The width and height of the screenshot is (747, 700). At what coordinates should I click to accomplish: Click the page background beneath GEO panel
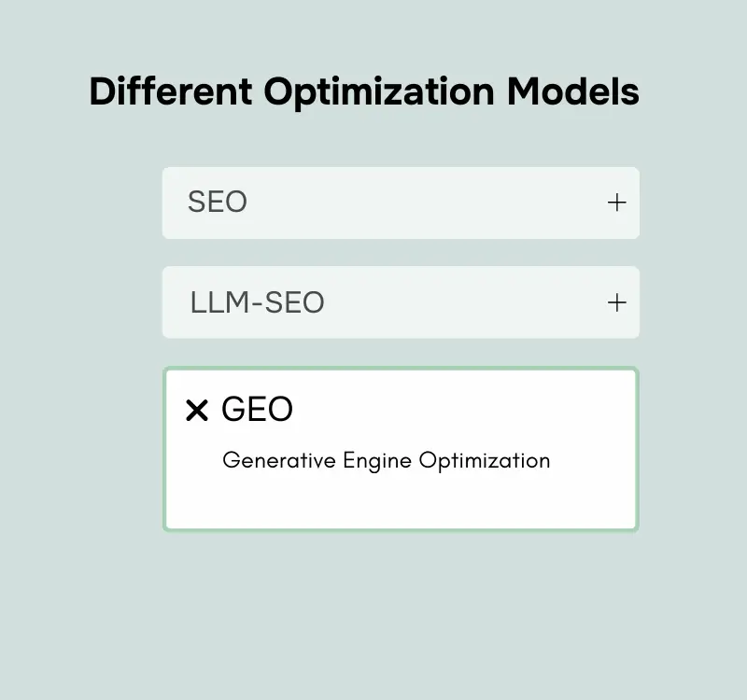coord(402,607)
